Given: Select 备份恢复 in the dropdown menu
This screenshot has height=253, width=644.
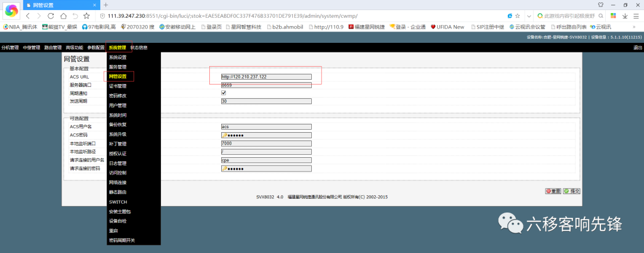Looking at the screenshot, I should [x=117, y=124].
